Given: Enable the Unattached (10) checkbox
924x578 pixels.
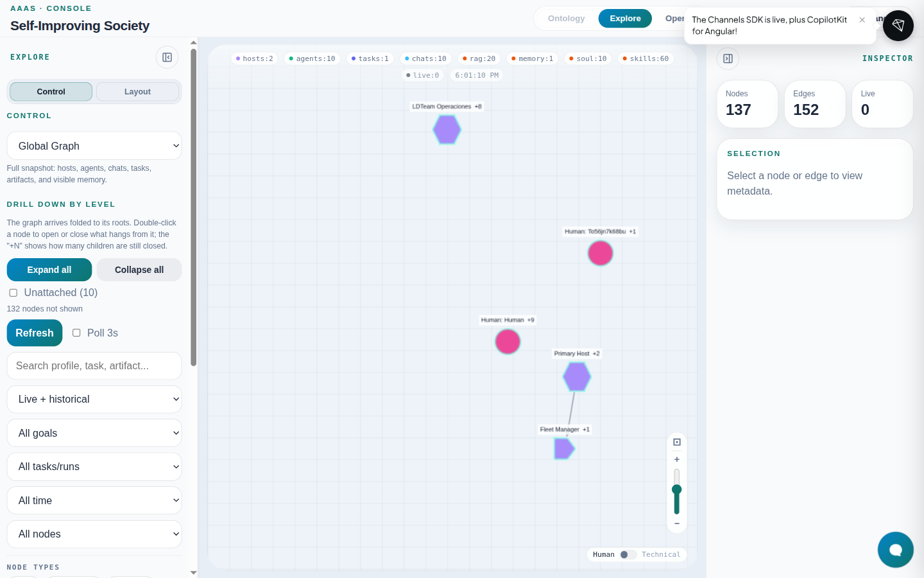Looking at the screenshot, I should (x=13, y=293).
